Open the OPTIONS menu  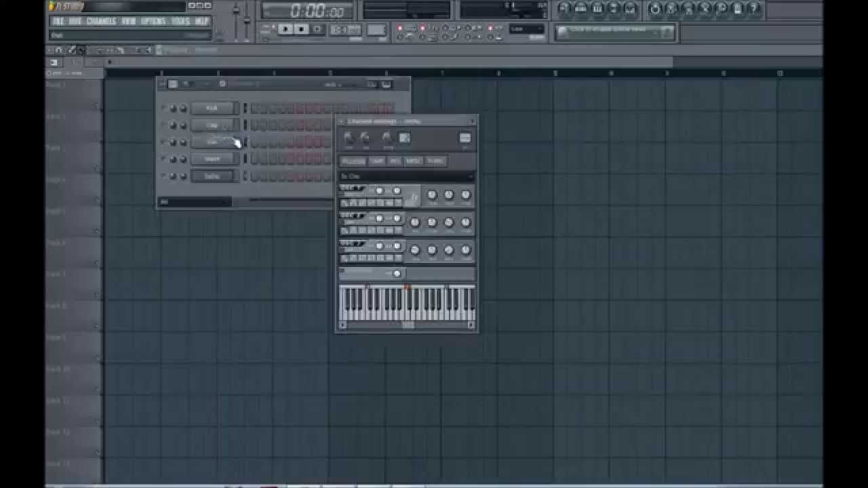pos(153,21)
